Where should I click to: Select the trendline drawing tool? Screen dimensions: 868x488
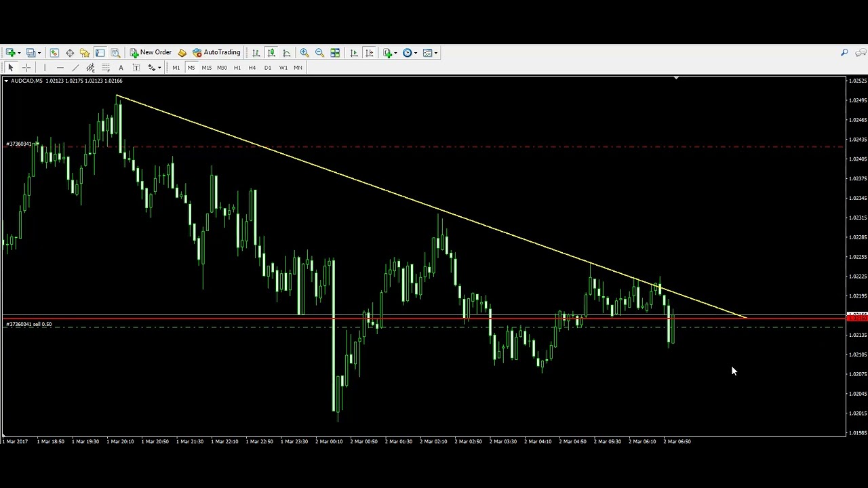[75, 67]
